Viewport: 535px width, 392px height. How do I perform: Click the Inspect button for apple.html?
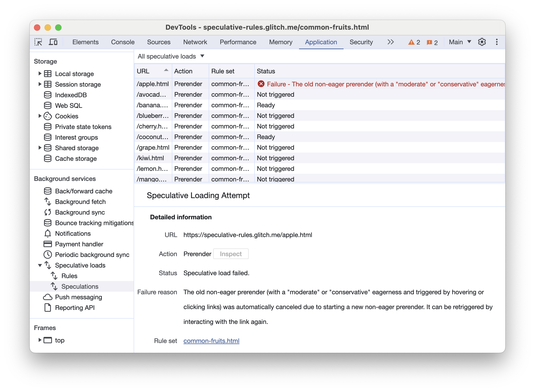pyautogui.click(x=231, y=253)
